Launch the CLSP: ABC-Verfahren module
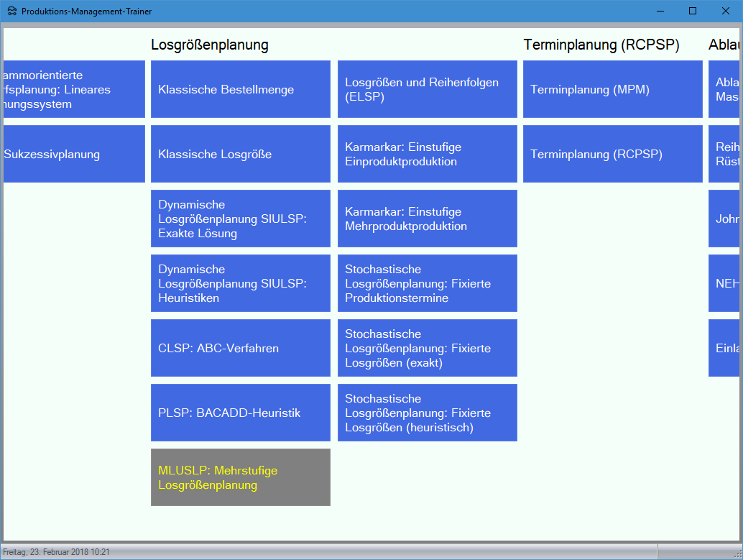Image resolution: width=743 pixels, height=560 pixels. point(240,348)
